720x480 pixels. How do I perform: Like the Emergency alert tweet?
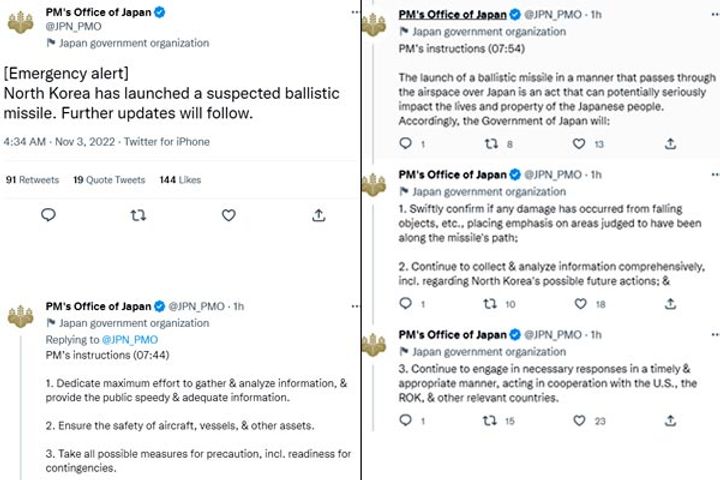[228, 215]
